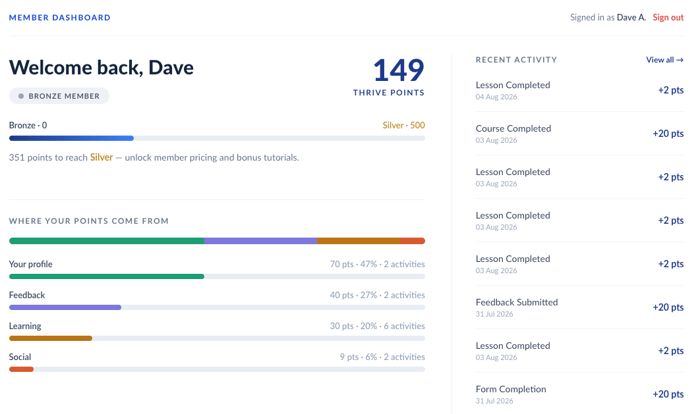
Task: Click the Silver link in points message
Action: click(x=101, y=157)
